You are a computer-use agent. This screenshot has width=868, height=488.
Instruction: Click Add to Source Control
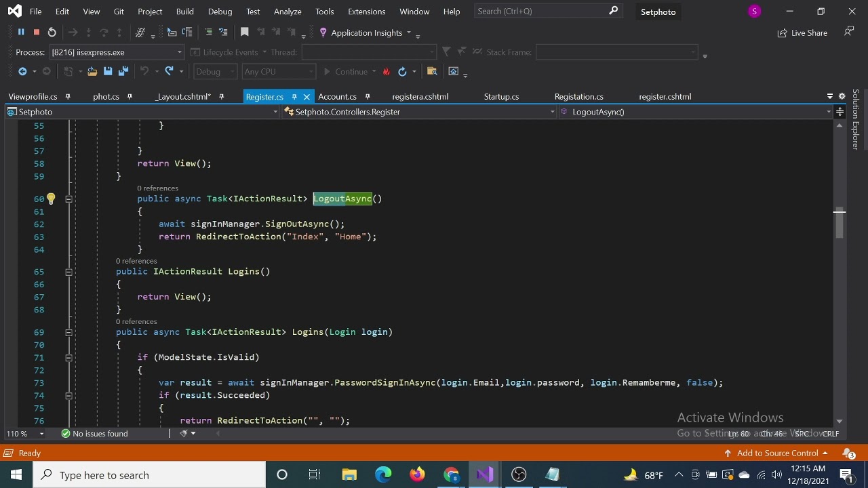click(776, 453)
